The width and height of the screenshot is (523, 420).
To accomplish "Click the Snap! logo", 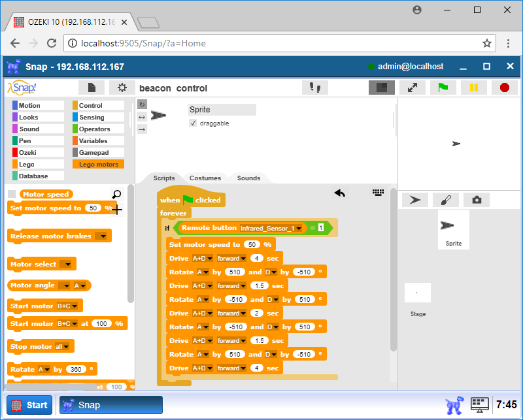I will click(x=22, y=88).
